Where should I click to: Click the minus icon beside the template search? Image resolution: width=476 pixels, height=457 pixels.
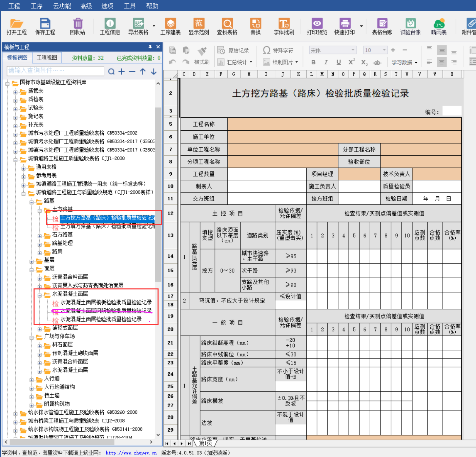pos(132,71)
